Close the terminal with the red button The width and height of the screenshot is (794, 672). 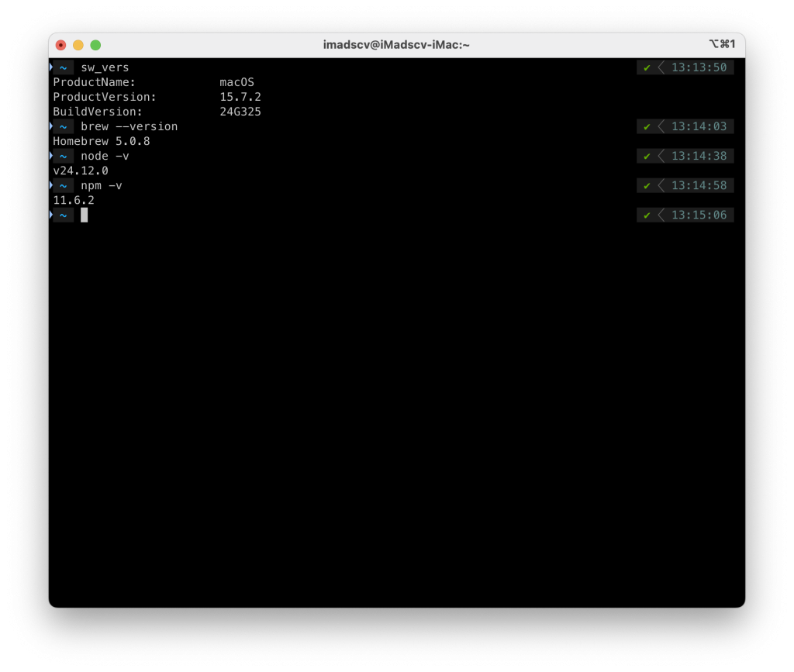[61, 45]
